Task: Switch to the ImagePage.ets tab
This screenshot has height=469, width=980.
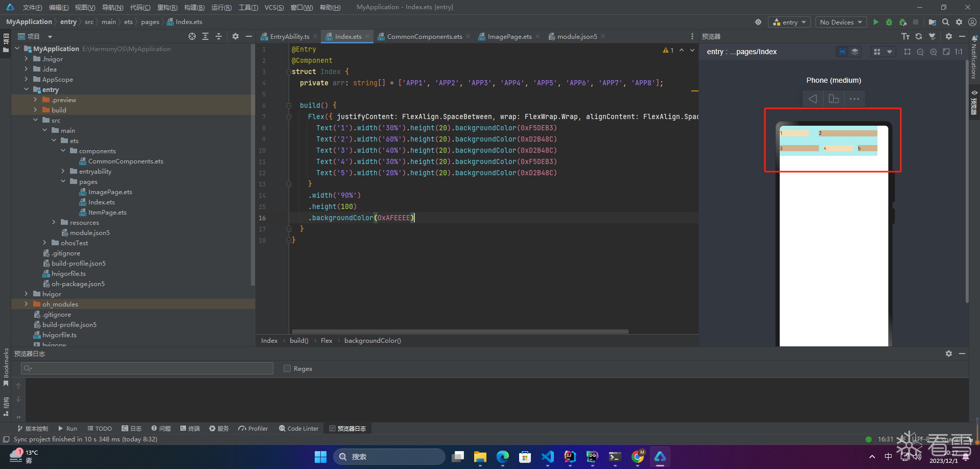Action: click(509, 36)
